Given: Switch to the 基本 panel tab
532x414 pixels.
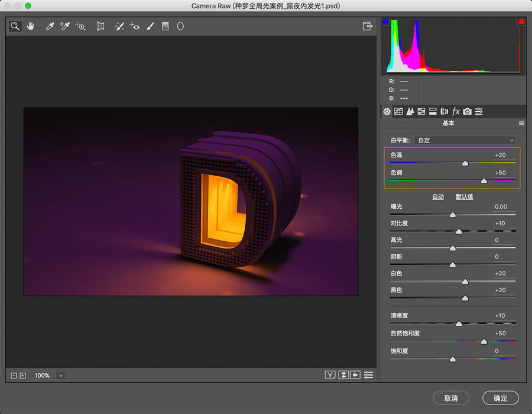Looking at the screenshot, I should [386, 111].
